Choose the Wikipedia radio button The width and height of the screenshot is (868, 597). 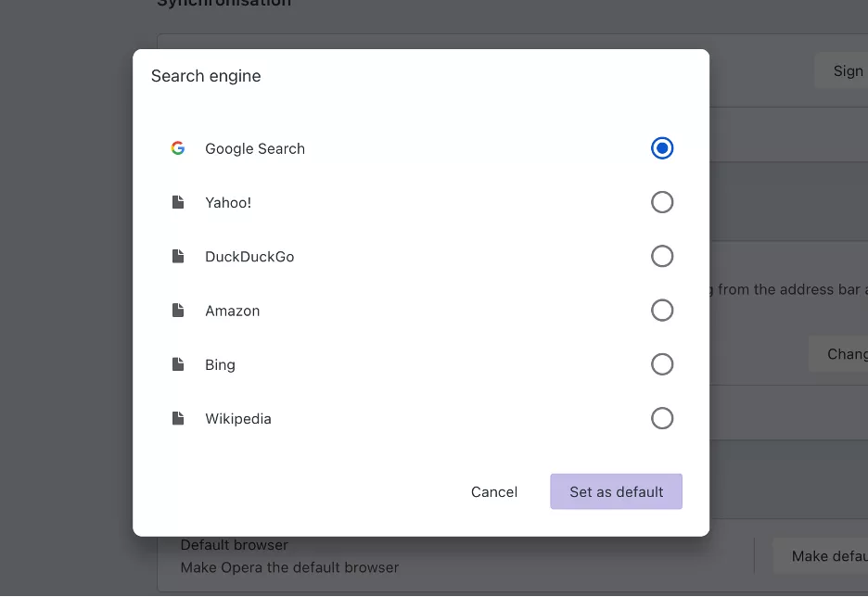tap(662, 418)
